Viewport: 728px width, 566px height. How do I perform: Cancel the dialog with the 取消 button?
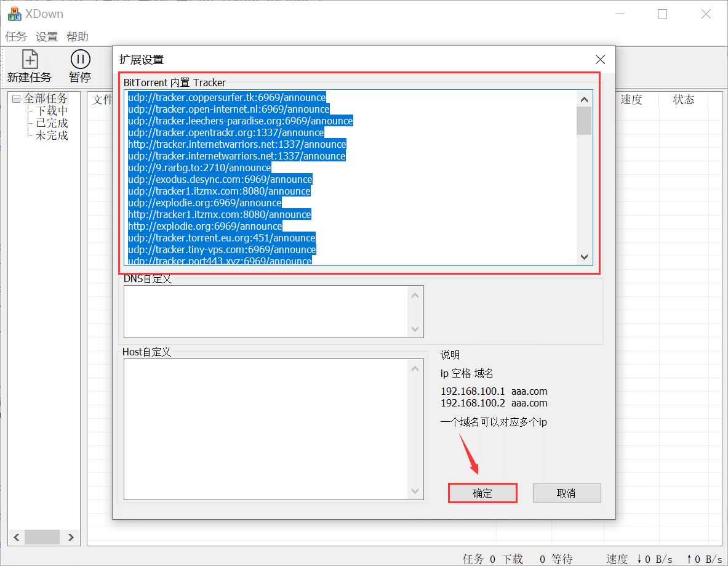tap(566, 493)
